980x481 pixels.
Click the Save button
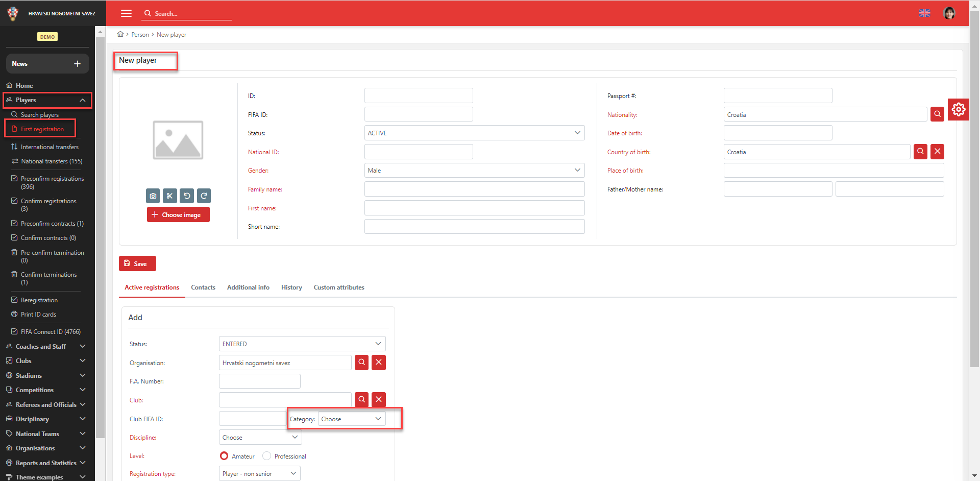click(x=137, y=263)
